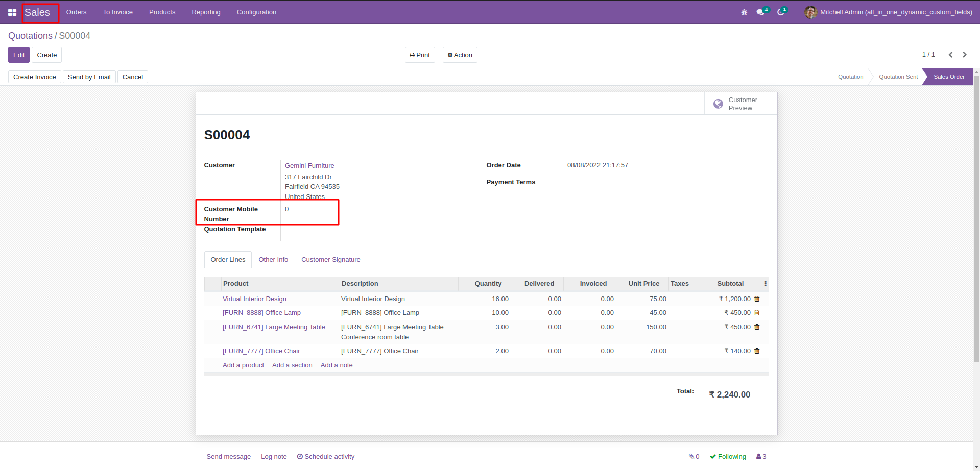The width and height of the screenshot is (980, 471).
Task: Click Add a product link
Action: 243,365
